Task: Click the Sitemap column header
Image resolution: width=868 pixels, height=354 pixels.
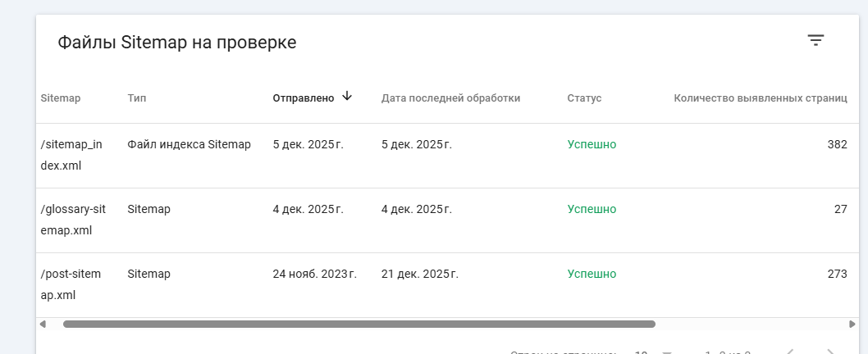Action: tap(61, 98)
